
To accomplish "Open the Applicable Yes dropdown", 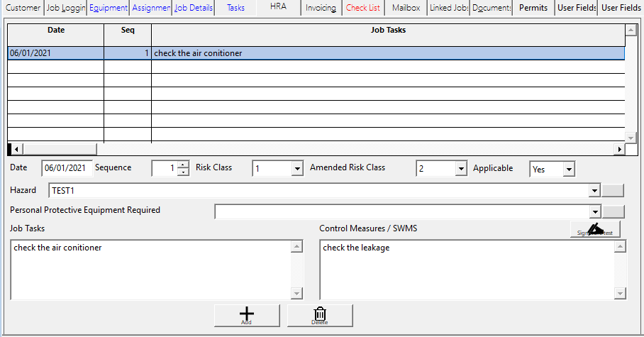I will [x=568, y=169].
